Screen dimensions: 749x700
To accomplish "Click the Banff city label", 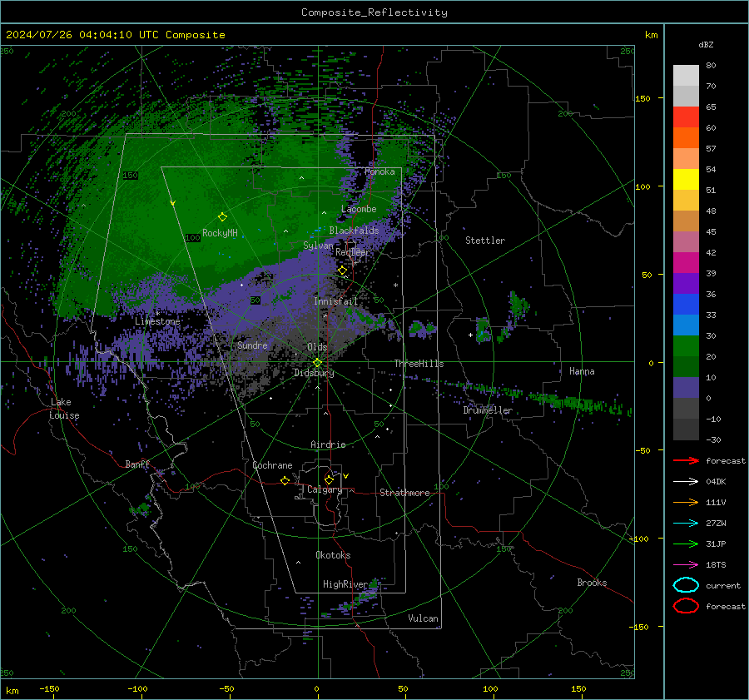I will click(x=137, y=464).
